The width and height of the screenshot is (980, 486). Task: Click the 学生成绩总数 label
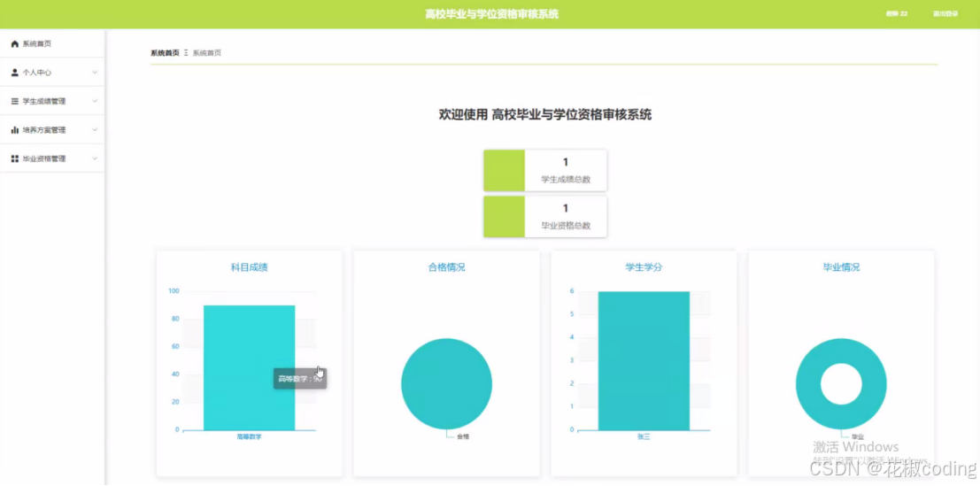[x=566, y=180]
